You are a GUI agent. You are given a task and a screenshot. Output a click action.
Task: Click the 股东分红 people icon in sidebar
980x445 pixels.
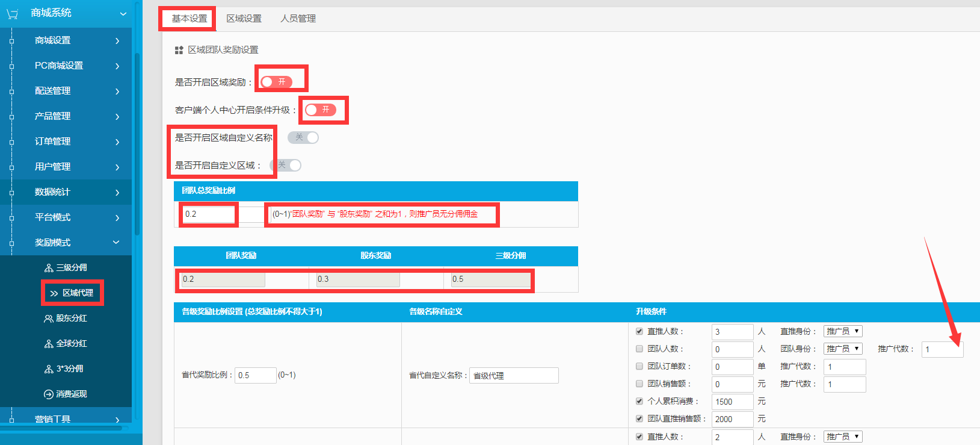pos(49,319)
